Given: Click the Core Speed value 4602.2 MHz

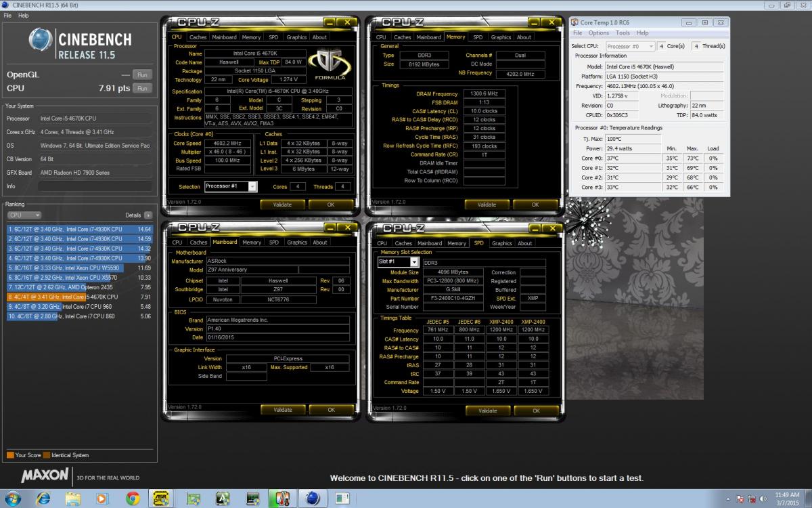Looking at the screenshot, I should pos(229,143).
